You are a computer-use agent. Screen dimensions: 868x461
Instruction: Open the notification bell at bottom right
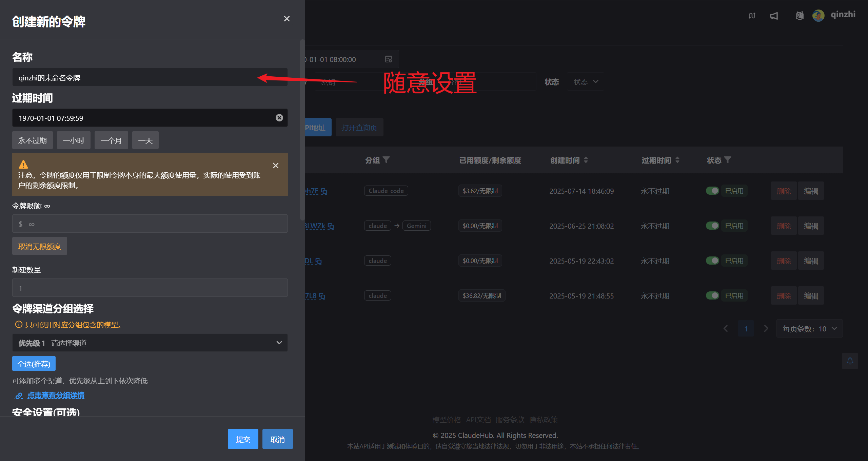click(x=850, y=361)
